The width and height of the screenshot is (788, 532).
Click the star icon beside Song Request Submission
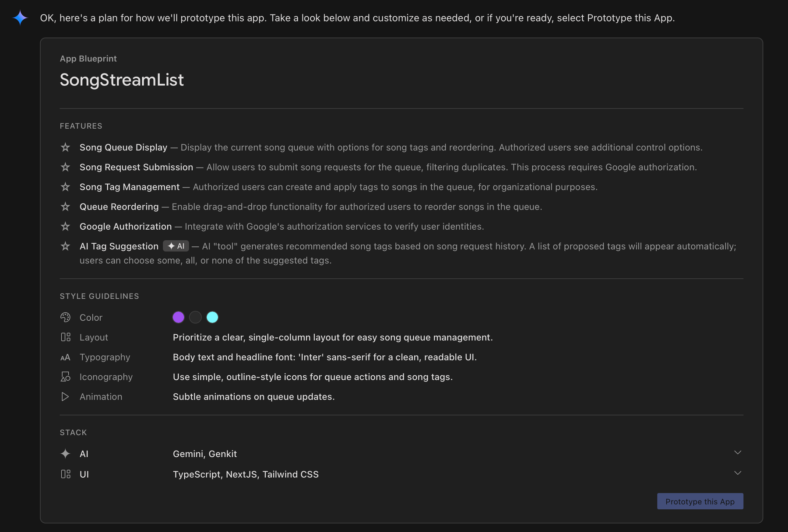pyautogui.click(x=65, y=167)
